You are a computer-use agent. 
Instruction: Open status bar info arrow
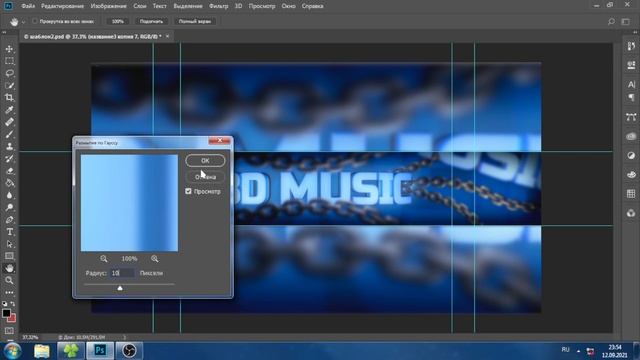(124, 337)
